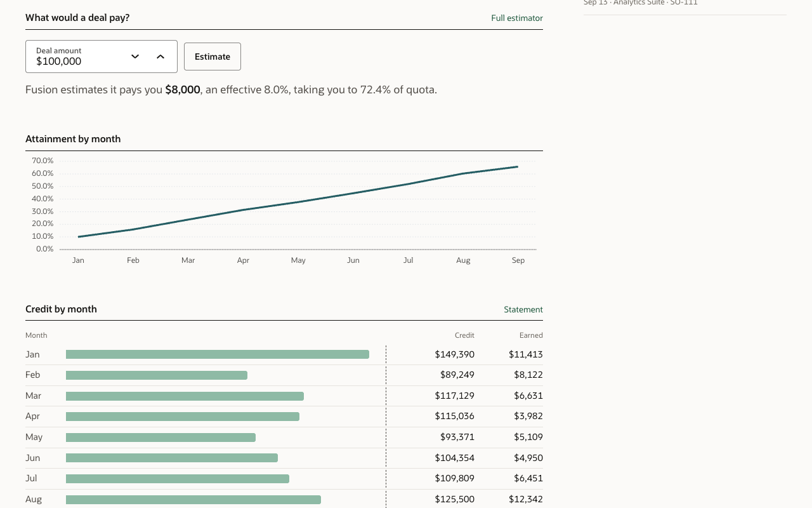The width and height of the screenshot is (812, 508).
Task: Click the Sep label on chart axis
Action: (x=518, y=260)
